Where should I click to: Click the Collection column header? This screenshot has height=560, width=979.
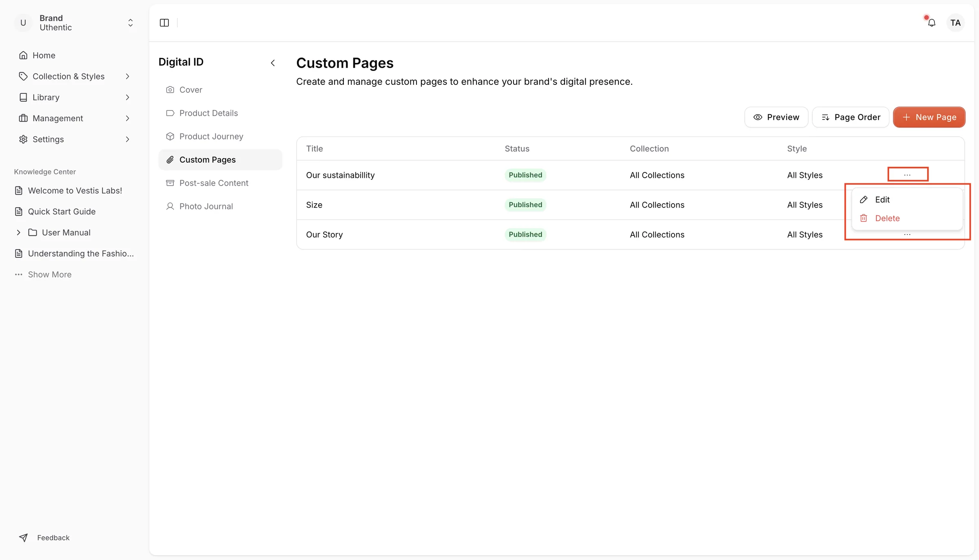pyautogui.click(x=649, y=148)
